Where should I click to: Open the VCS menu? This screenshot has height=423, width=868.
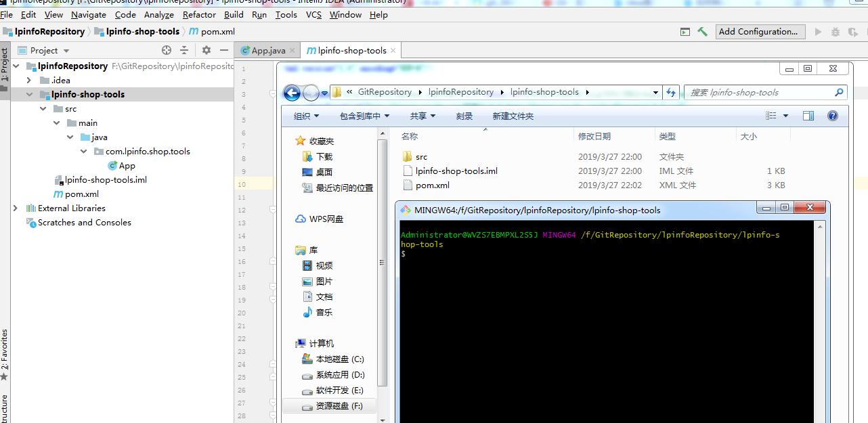coord(313,14)
